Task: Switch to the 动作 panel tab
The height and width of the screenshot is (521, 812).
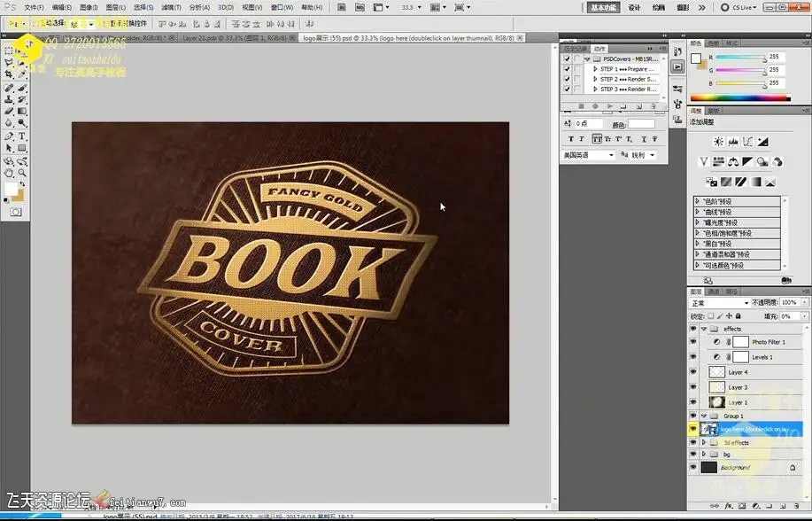Action: pos(599,49)
